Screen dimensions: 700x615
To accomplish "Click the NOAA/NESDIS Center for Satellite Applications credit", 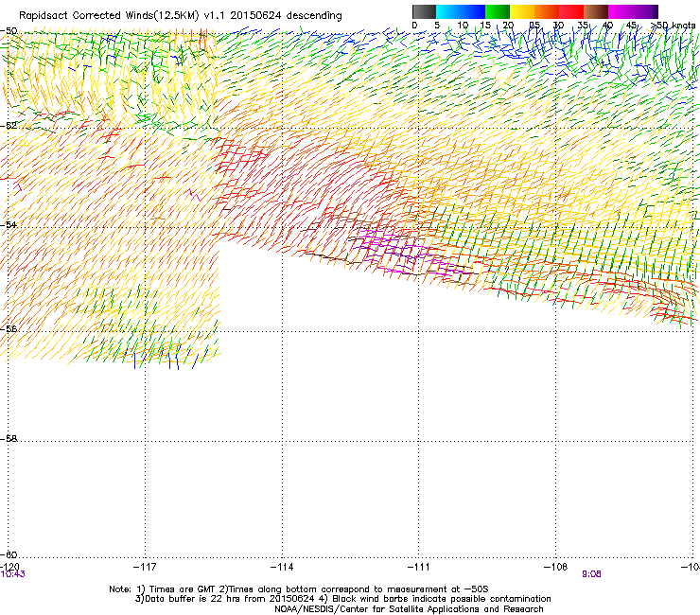I will pyautogui.click(x=409, y=609).
